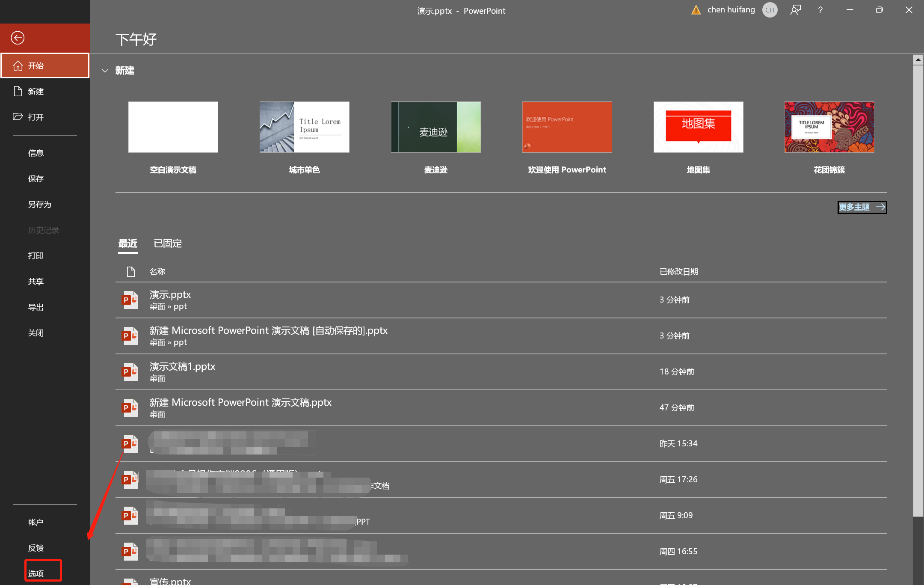The width and height of the screenshot is (924, 585).
Task: Click the CH account avatar
Action: (770, 10)
